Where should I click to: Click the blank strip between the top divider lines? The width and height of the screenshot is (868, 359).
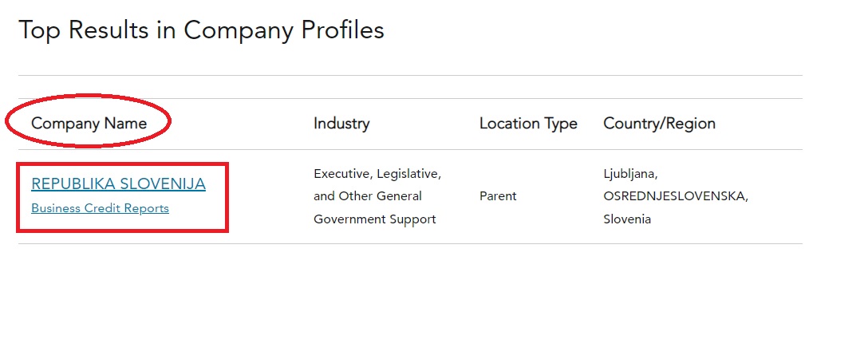tap(409, 87)
